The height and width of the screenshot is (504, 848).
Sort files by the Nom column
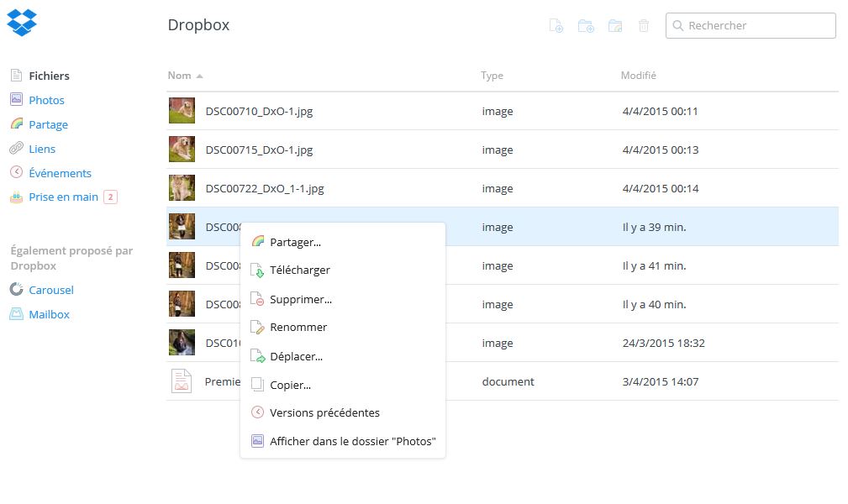(180, 76)
